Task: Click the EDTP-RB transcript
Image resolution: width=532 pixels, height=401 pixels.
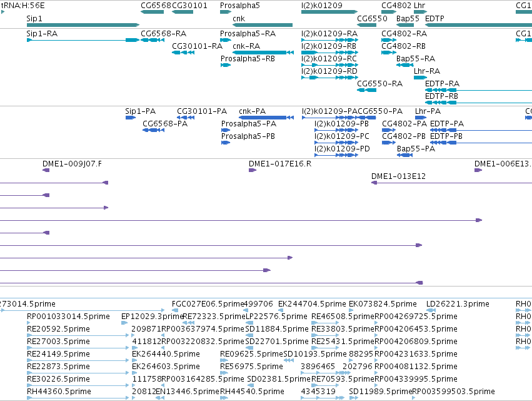Action: tap(478, 103)
